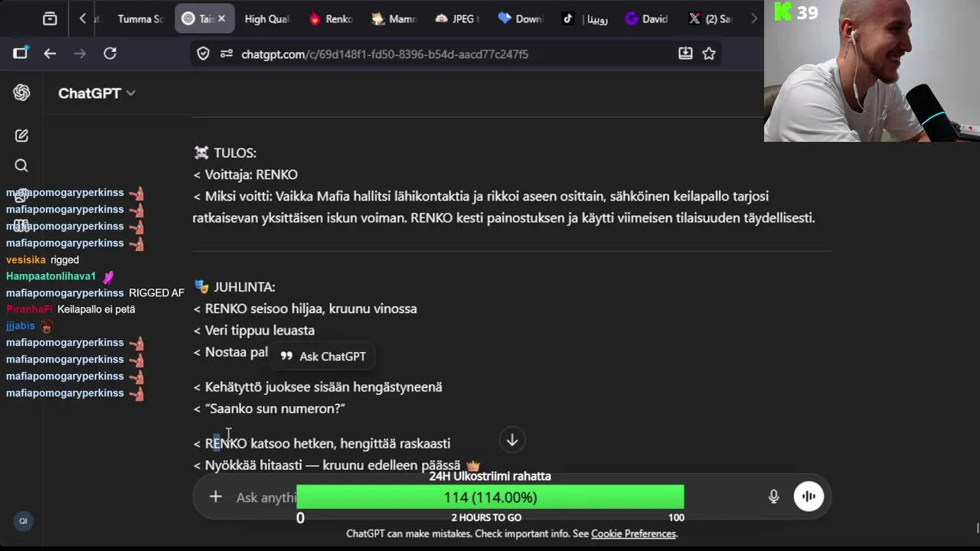Switch to the High Qual tab
The image size is (980, 551).
coord(266,18)
